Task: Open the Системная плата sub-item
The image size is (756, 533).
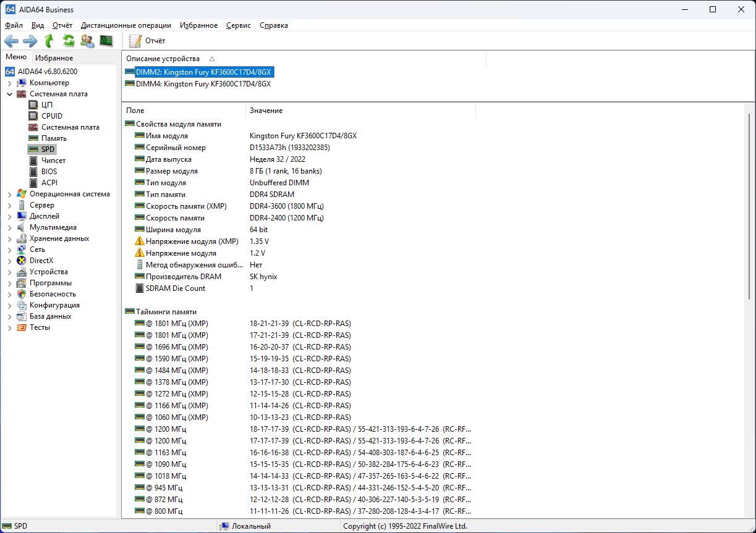Action: click(x=70, y=127)
